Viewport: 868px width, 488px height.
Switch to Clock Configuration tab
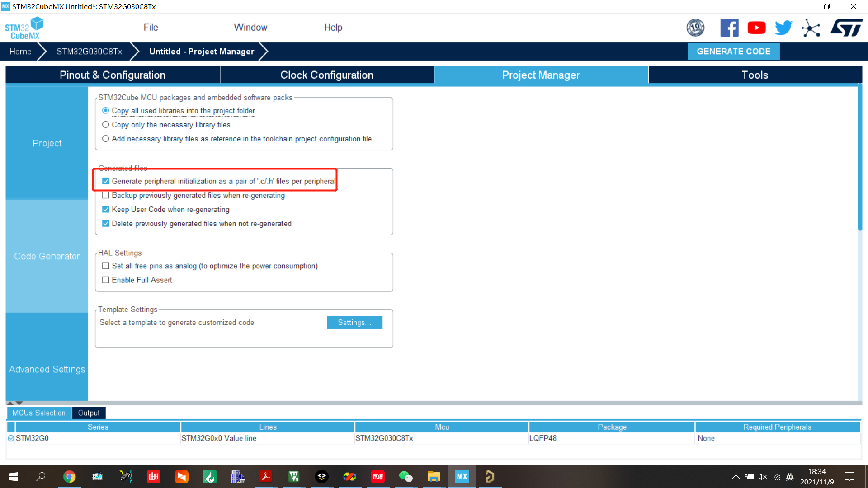click(326, 75)
